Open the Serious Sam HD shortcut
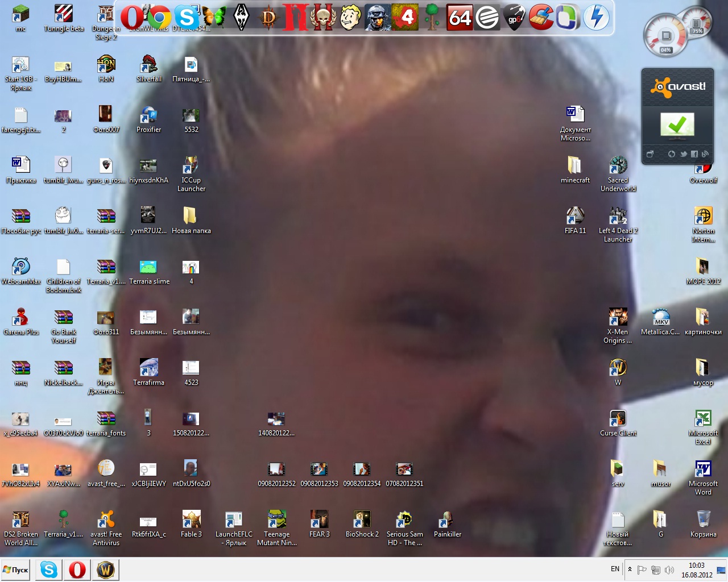Viewport: 728px width, 582px height. click(404, 528)
